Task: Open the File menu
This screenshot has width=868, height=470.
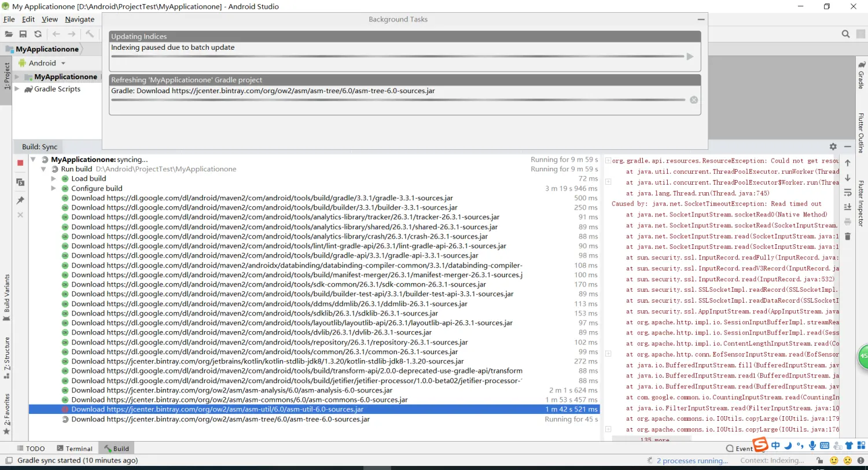Action: [9, 19]
